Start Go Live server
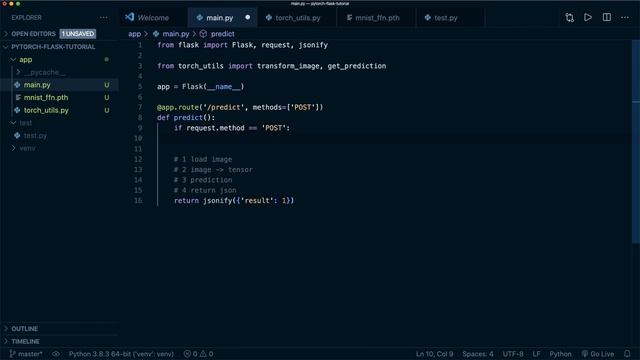This screenshot has width=640, height=360. [598, 354]
